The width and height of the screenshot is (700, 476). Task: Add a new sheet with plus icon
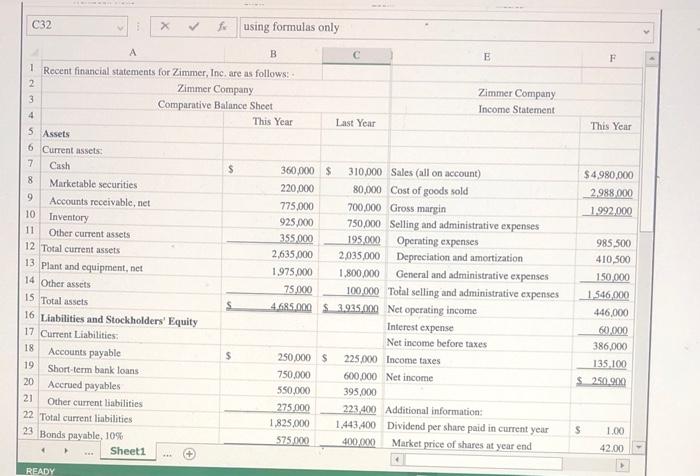click(x=189, y=454)
